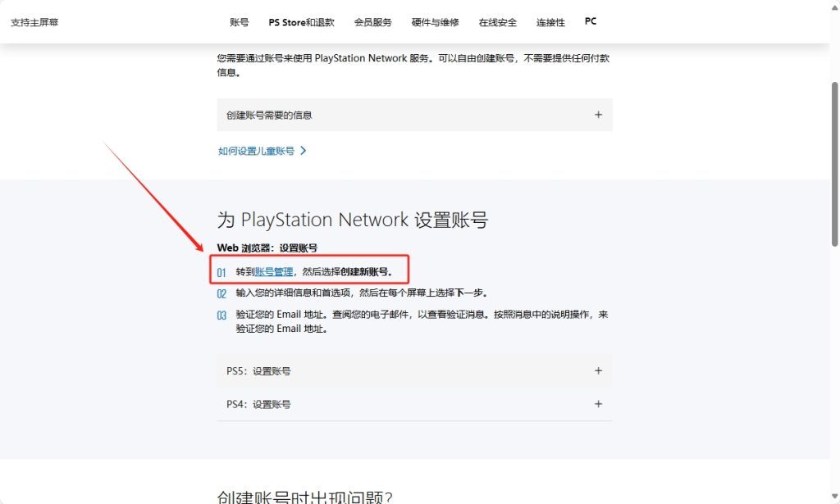840x504 pixels.
Task: Open the 连接性 tab
Action: coord(550,22)
